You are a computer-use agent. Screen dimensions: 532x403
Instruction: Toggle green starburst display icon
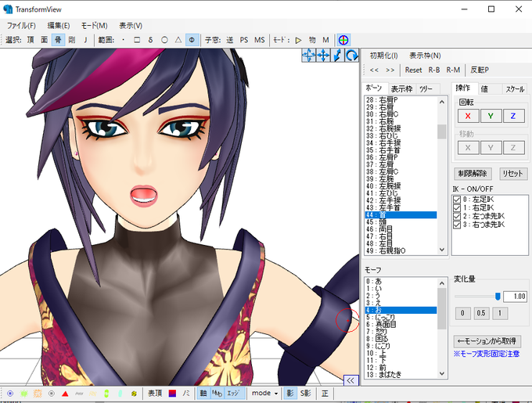[23, 394]
